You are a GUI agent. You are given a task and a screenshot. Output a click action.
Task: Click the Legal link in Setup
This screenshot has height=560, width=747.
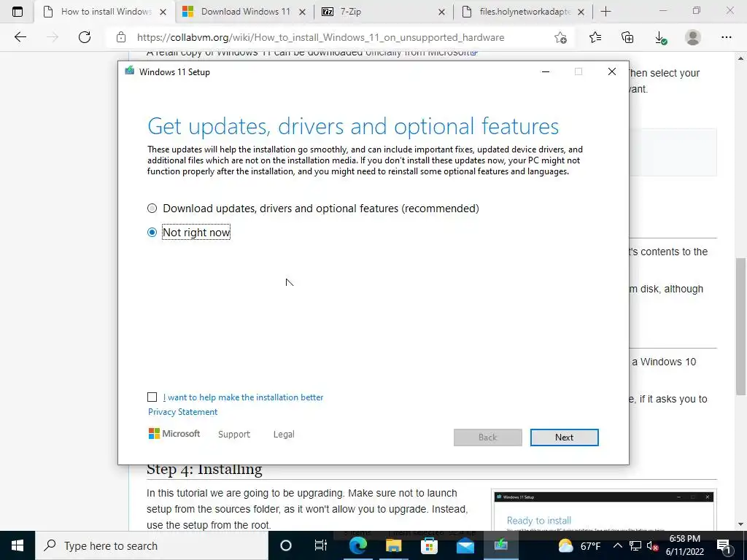[x=284, y=435]
